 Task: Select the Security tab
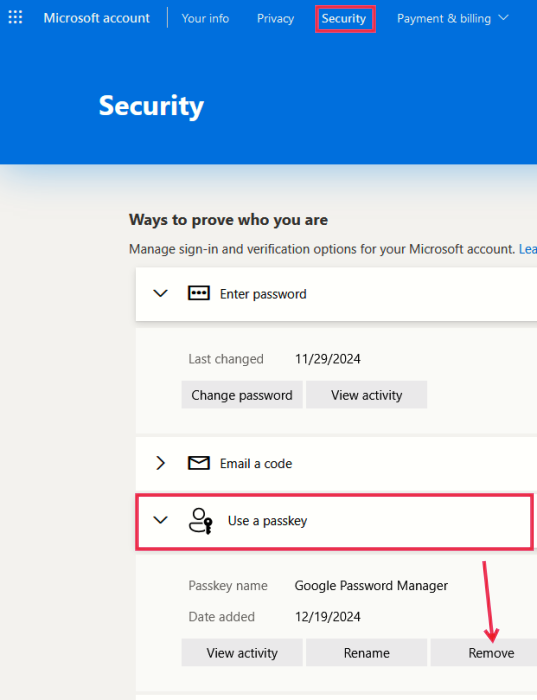344,18
